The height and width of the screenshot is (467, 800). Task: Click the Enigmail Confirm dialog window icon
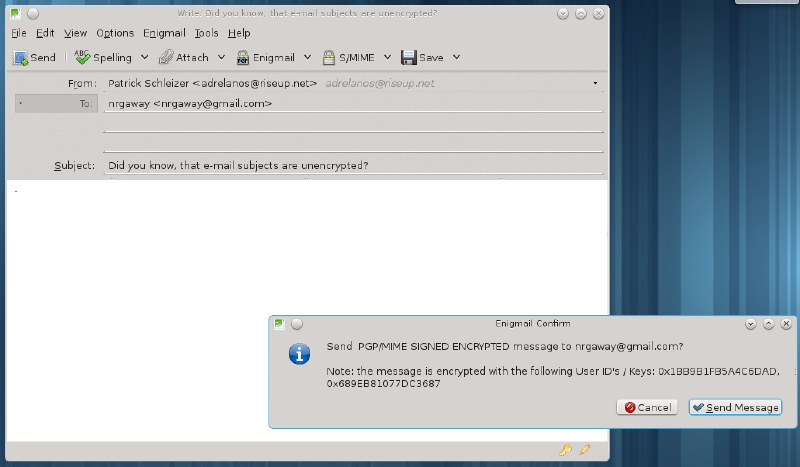click(279, 324)
